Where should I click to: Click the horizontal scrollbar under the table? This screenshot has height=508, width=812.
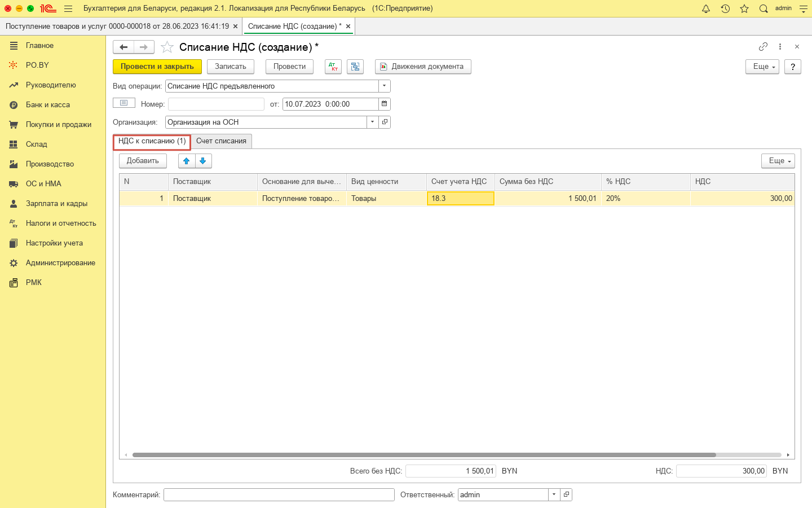(x=423, y=455)
